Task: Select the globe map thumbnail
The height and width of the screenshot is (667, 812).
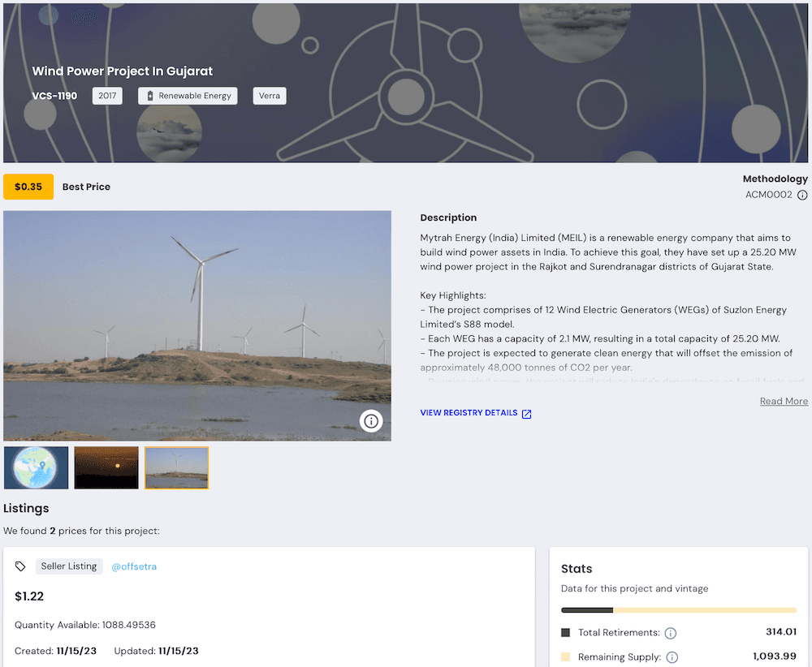Action: (36, 467)
